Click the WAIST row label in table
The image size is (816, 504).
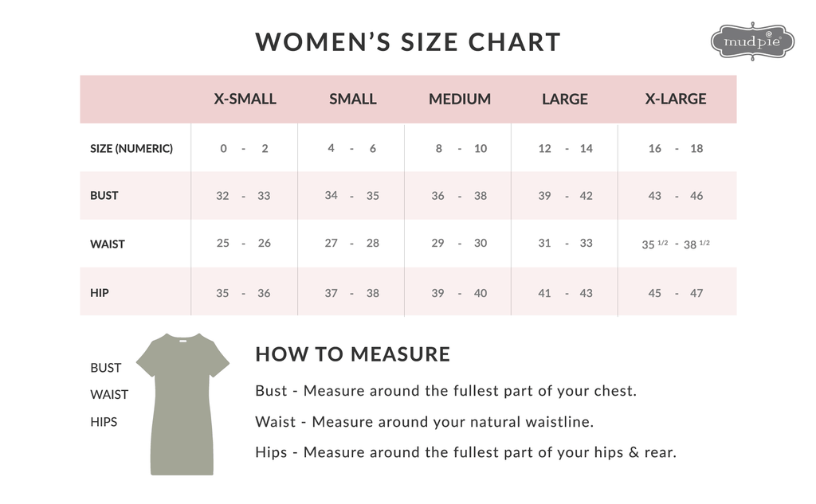pos(108,244)
